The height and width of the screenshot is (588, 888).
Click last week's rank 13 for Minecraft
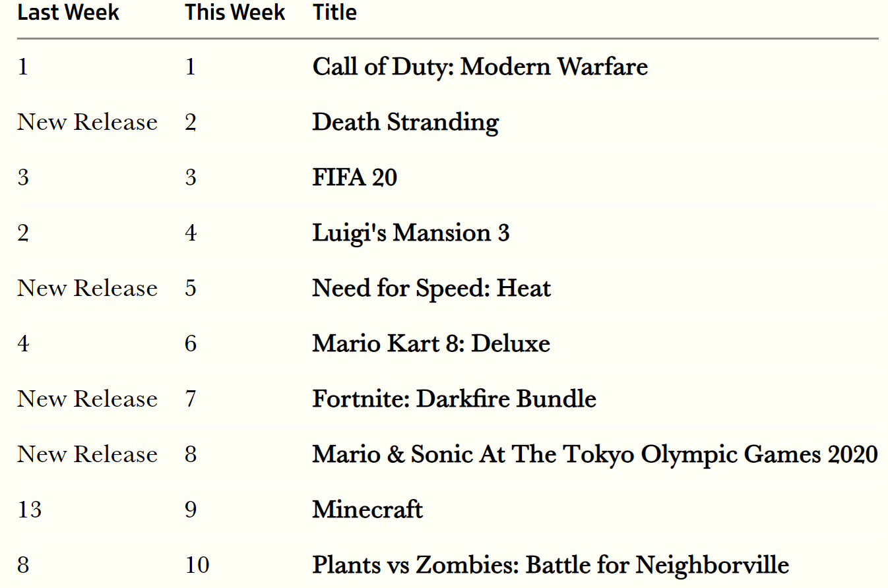[30, 510]
